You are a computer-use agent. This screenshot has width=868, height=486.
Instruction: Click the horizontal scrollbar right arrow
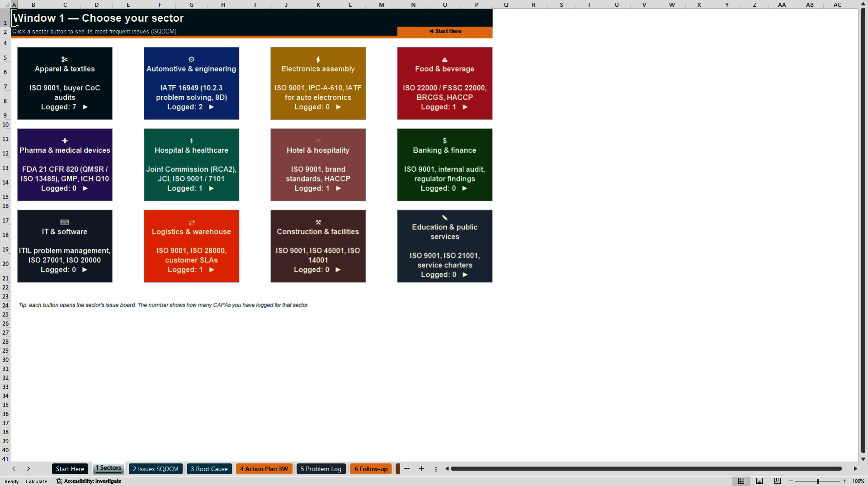pyautogui.click(x=855, y=469)
